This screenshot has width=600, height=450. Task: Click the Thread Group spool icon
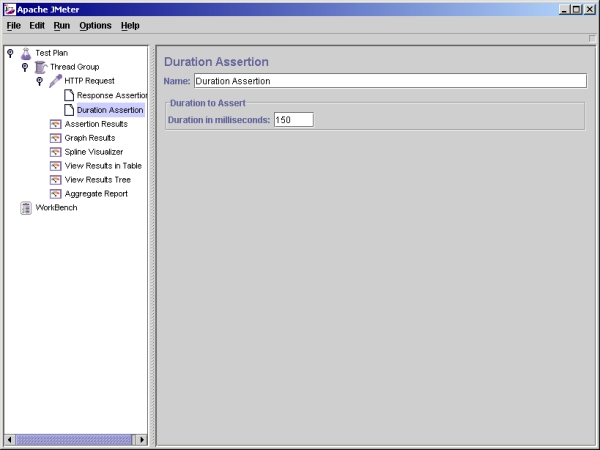pyautogui.click(x=40, y=67)
